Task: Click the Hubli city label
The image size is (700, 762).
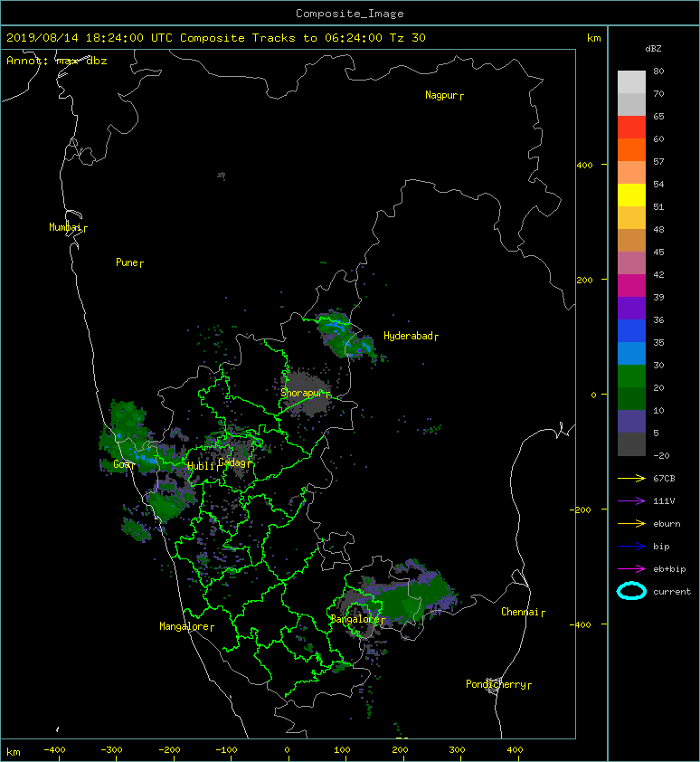Action: (201, 466)
